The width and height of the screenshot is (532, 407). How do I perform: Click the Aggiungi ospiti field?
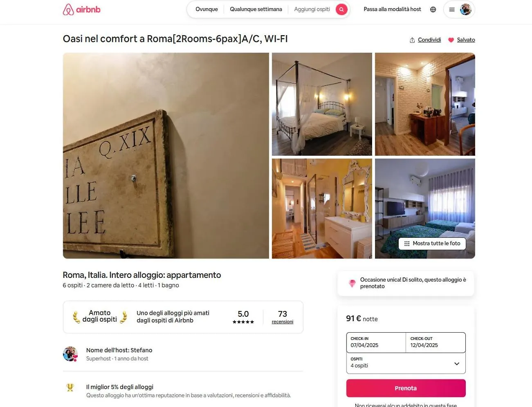[x=312, y=9]
